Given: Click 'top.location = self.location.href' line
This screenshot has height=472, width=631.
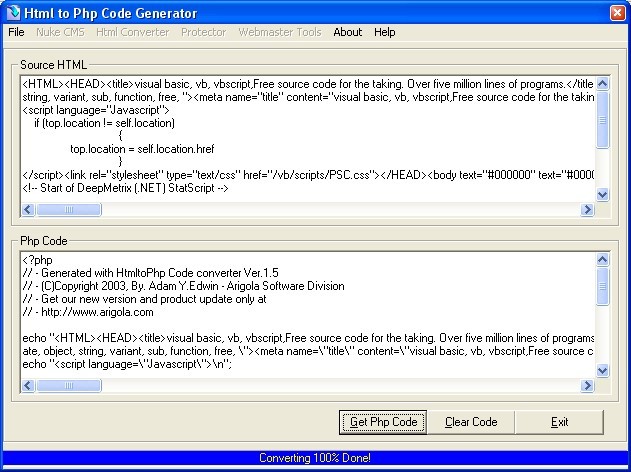Looking at the screenshot, I should point(142,149).
